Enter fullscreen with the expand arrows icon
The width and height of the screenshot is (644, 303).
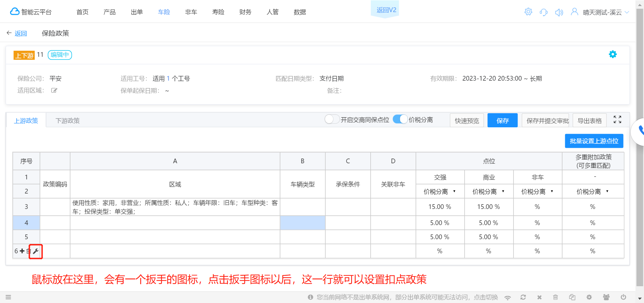pyautogui.click(x=618, y=120)
